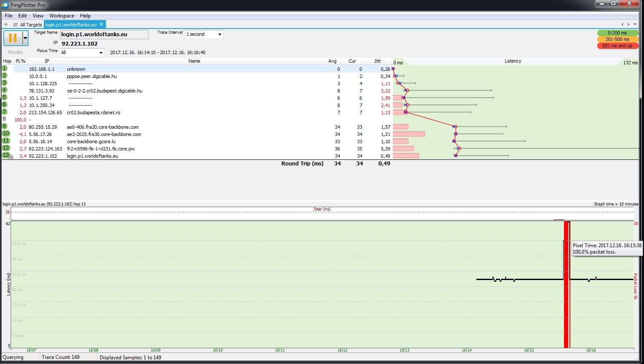Click the Target Name input field
The height and width of the screenshot is (364, 644).
tap(104, 34)
